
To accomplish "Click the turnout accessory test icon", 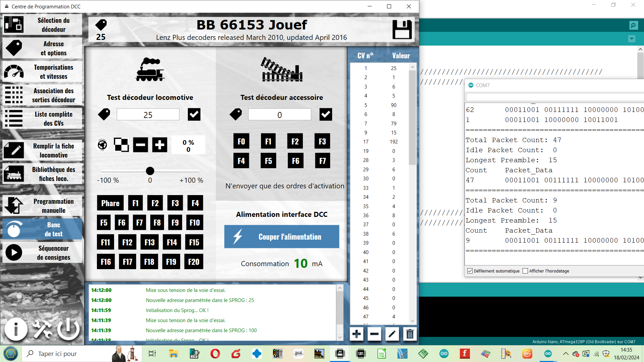I will (282, 69).
